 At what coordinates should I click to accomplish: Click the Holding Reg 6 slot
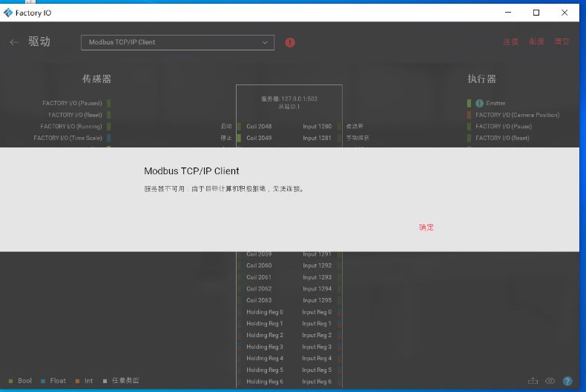click(265, 382)
